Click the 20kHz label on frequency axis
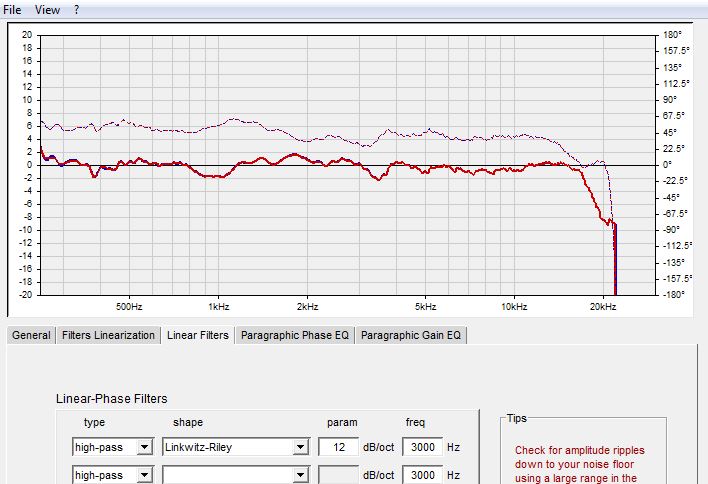708x484 pixels. [x=603, y=307]
